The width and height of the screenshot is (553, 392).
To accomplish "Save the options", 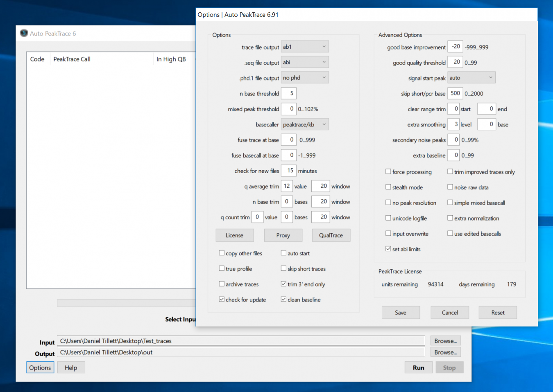I will [x=401, y=313].
